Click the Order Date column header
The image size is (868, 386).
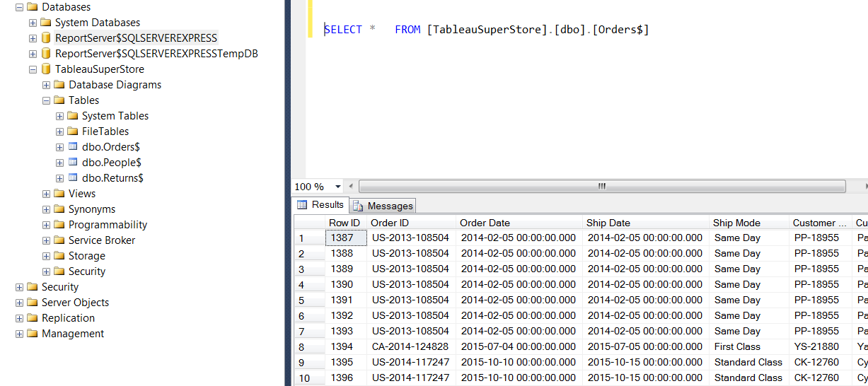tap(519, 223)
